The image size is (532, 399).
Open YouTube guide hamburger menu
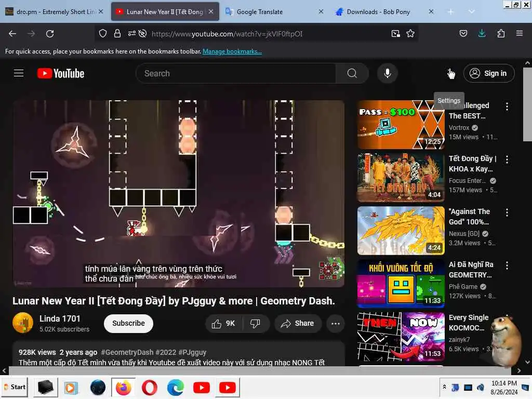click(19, 73)
